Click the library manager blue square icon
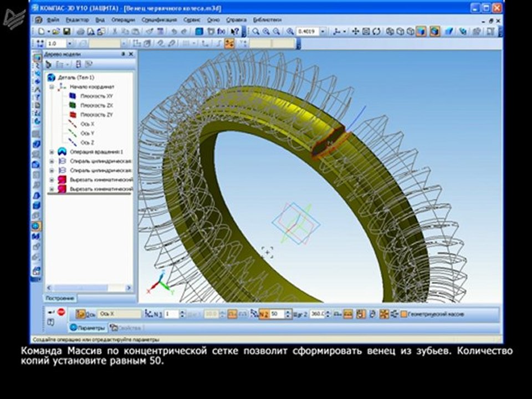The height and width of the screenshot is (399, 532). coord(199,32)
